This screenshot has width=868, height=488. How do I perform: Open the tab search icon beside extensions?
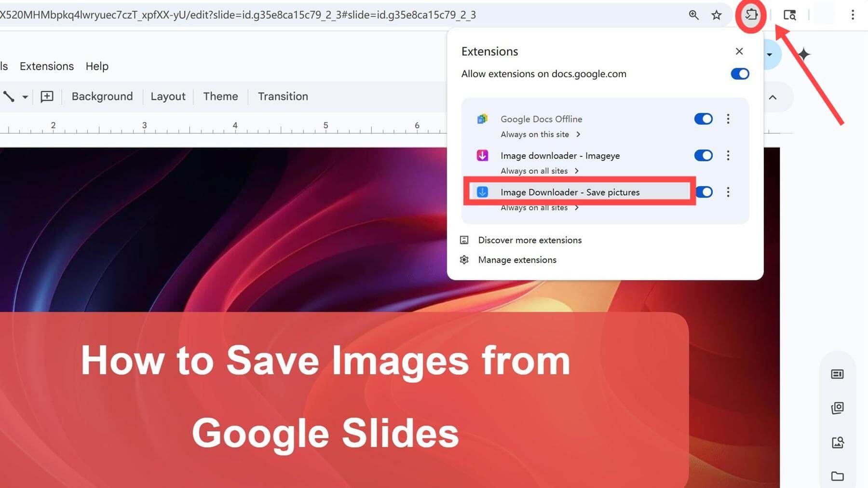pyautogui.click(x=789, y=15)
